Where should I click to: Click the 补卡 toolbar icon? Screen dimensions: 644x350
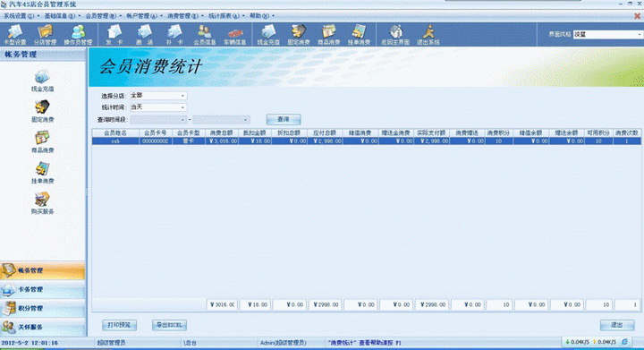point(174,35)
